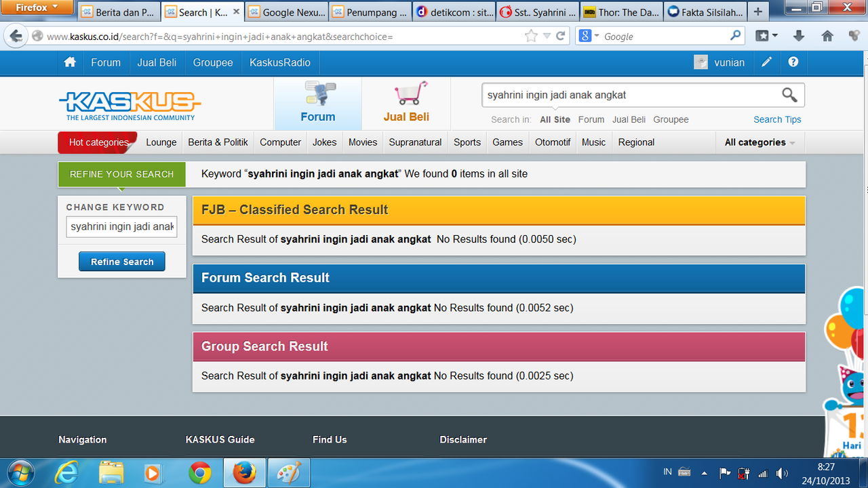Open the URL history dropdown arrow

pos(547,37)
